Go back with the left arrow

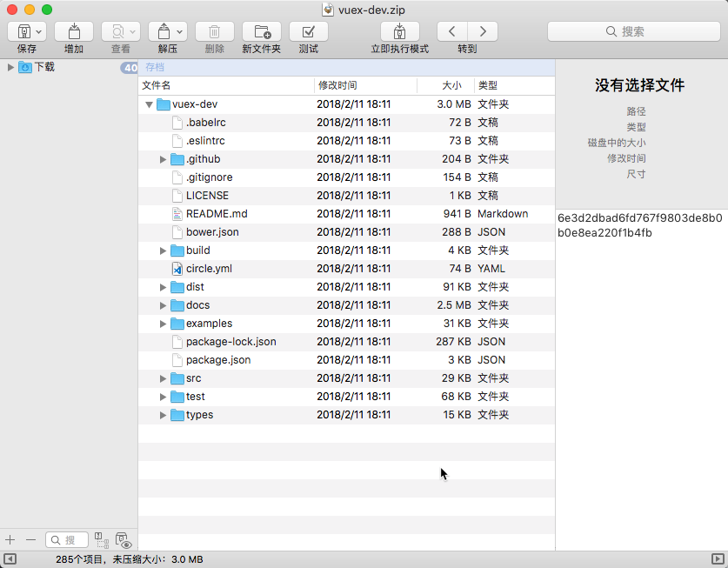[451, 31]
